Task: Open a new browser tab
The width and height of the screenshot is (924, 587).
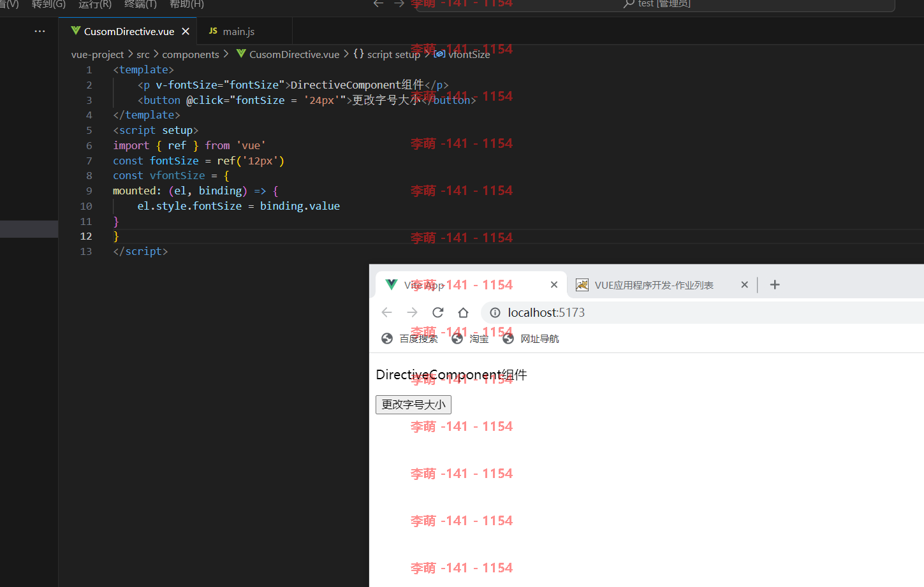Action: click(x=775, y=285)
